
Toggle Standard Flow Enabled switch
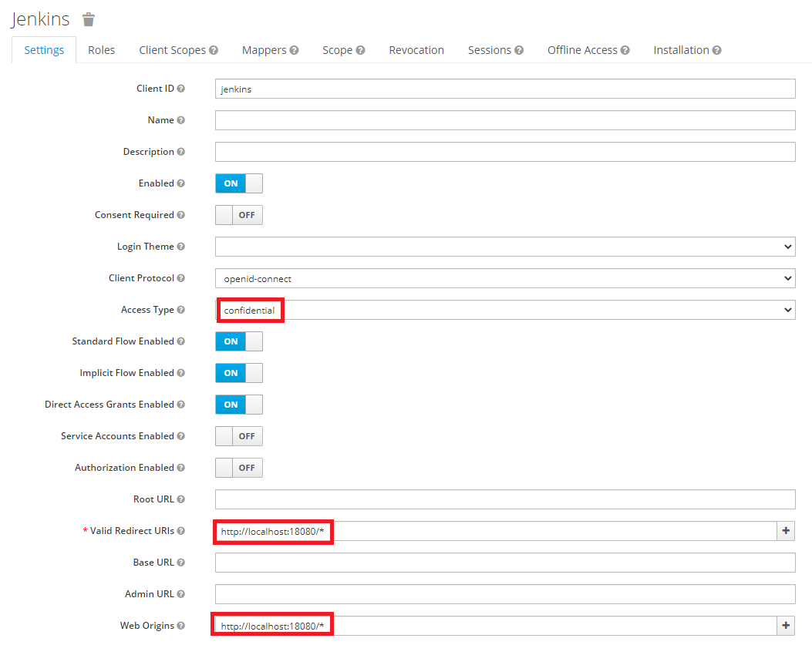(239, 341)
